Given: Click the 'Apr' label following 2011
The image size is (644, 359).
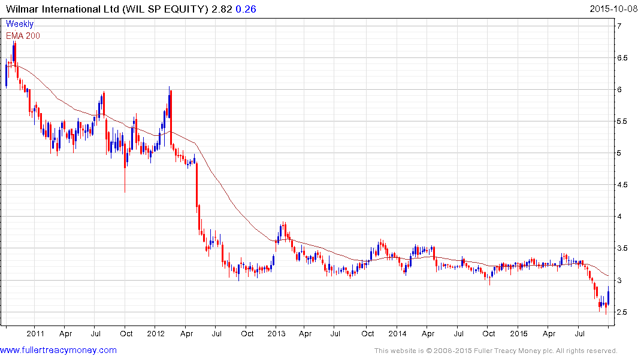Looking at the screenshot, I should click(x=66, y=333).
